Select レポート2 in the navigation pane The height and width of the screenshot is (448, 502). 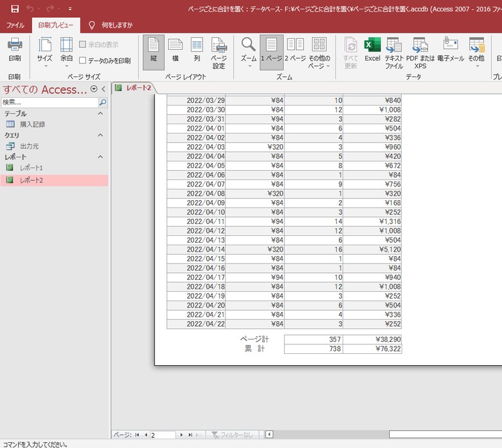[x=55, y=180]
